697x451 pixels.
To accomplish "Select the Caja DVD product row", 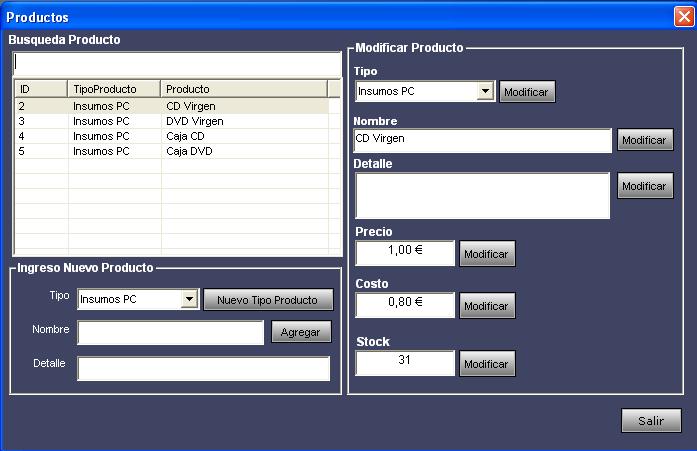I will tap(172, 151).
